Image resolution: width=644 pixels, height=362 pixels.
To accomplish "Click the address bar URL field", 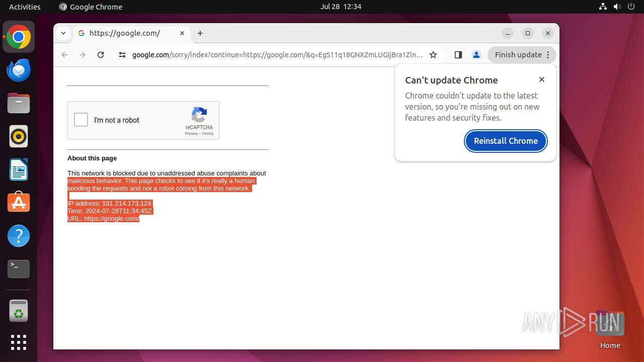I will [x=277, y=55].
